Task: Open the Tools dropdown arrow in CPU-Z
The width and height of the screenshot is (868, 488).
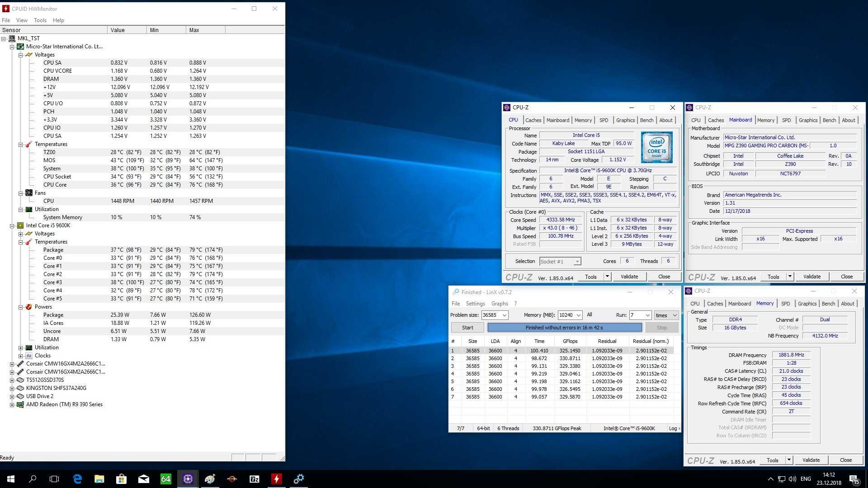Action: point(607,277)
